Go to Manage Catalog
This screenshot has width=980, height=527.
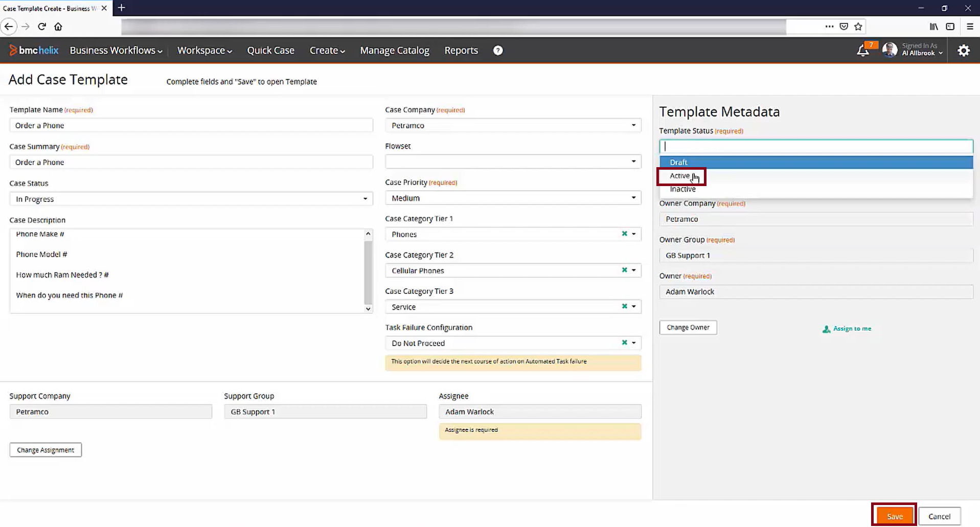(x=395, y=50)
